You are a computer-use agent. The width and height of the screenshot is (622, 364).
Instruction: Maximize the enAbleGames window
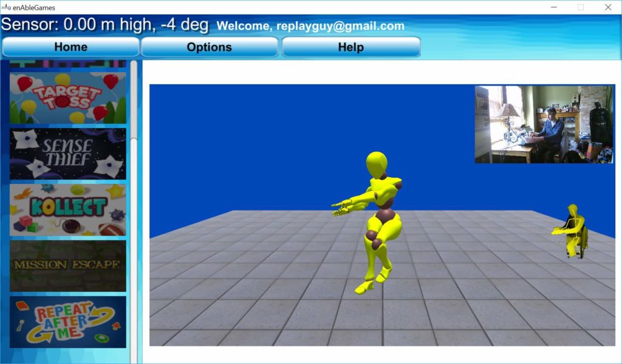(x=581, y=7)
